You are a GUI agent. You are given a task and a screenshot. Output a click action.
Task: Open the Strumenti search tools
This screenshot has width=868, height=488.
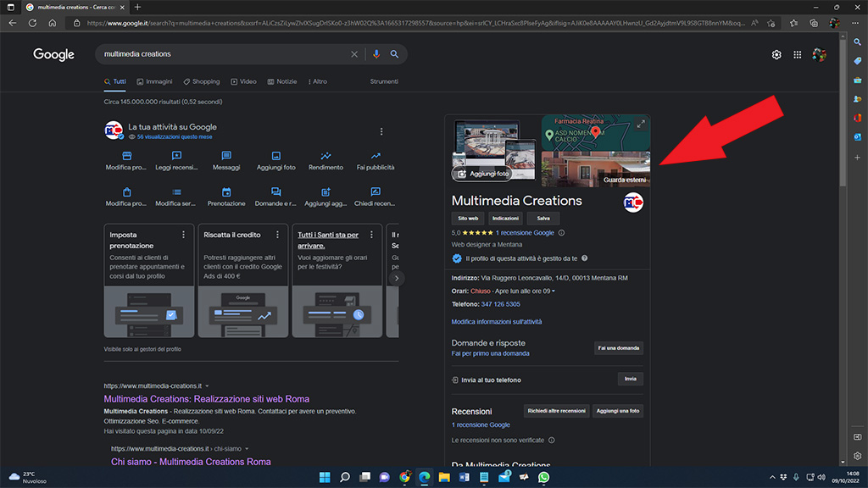pos(384,81)
